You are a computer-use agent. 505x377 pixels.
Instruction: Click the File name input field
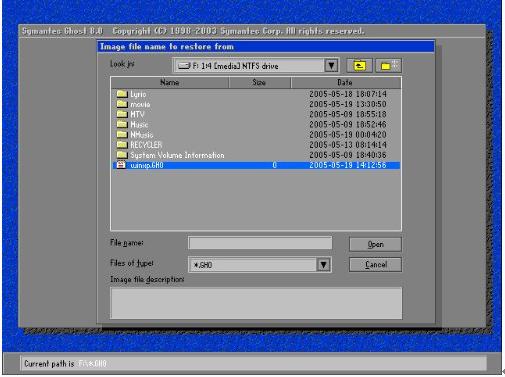[260, 243]
